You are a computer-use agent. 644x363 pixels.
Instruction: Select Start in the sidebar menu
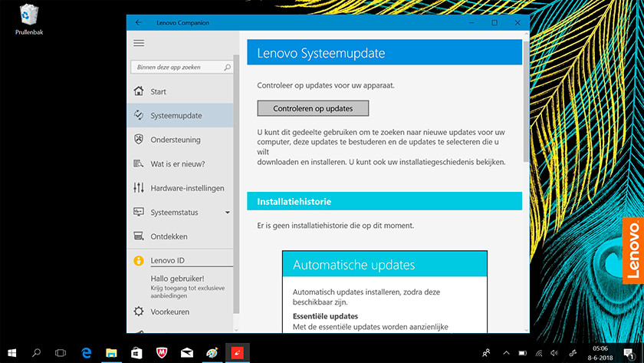pyautogui.click(x=180, y=91)
